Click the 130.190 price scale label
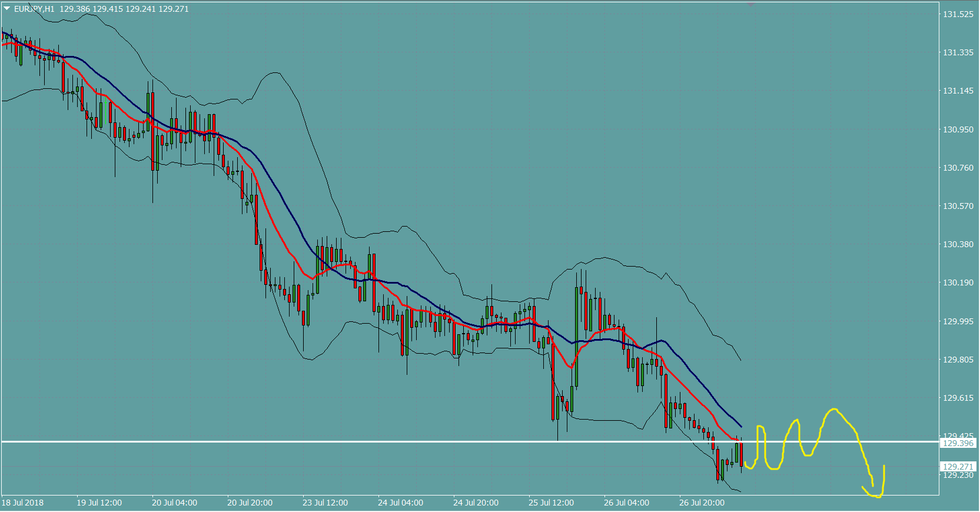 tap(958, 282)
